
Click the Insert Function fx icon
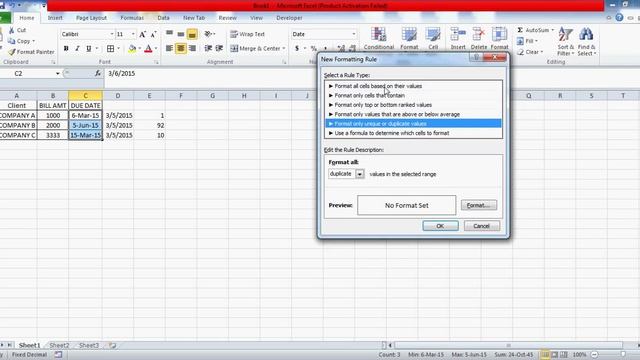tap(98, 73)
